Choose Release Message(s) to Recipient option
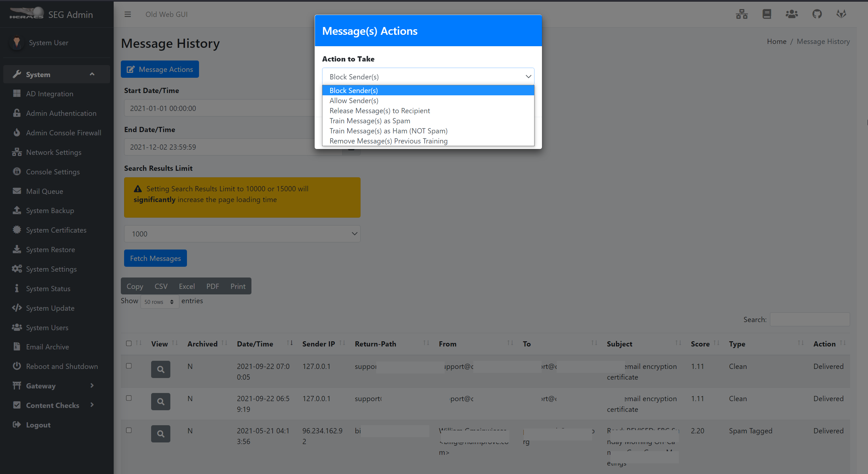Image resolution: width=868 pixels, height=474 pixels. [379, 111]
